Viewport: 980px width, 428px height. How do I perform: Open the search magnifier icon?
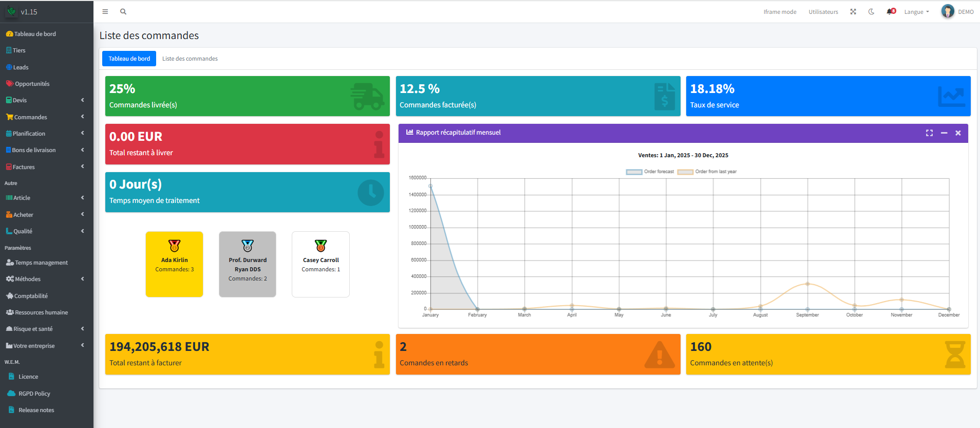pos(123,12)
